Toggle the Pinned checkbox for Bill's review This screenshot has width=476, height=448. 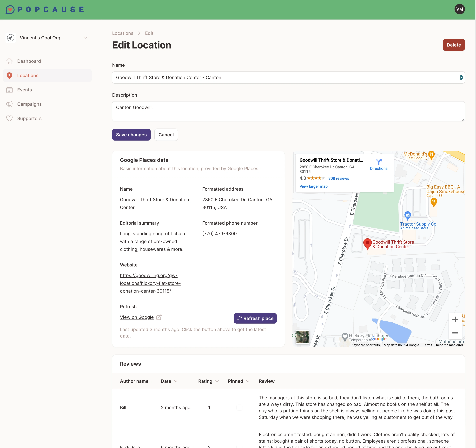[x=239, y=408]
